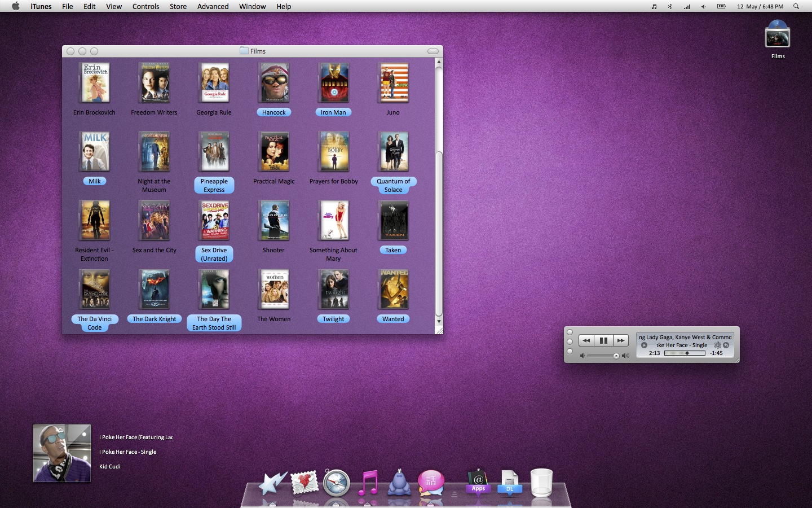Image resolution: width=812 pixels, height=508 pixels.
Task: Click the Prayers for Bobby cover
Action: 334,152
